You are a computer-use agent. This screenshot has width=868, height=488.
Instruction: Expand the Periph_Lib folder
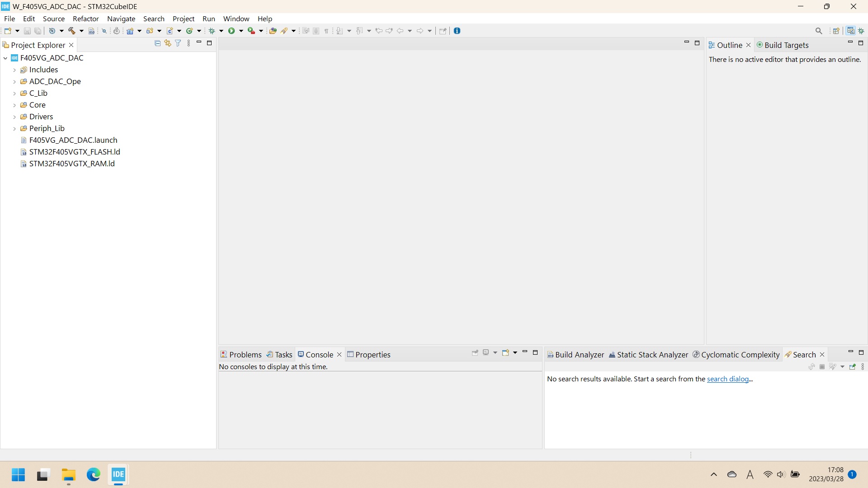click(x=14, y=128)
